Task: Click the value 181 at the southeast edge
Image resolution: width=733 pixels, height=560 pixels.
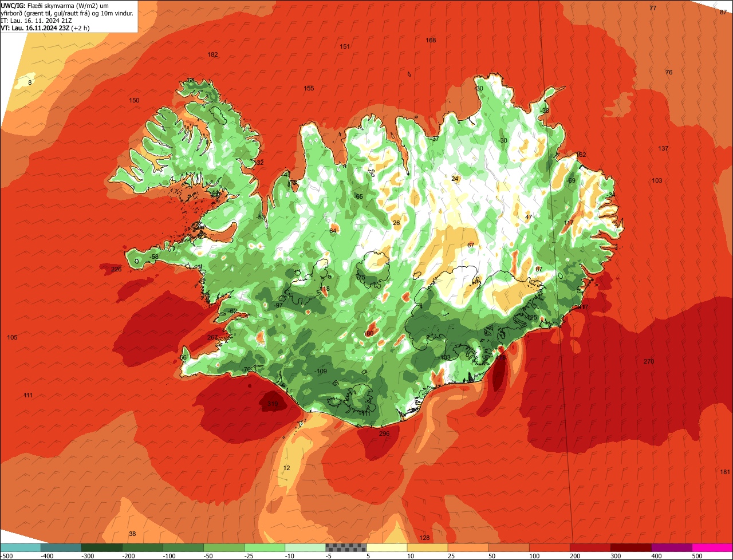Action: pyautogui.click(x=725, y=471)
